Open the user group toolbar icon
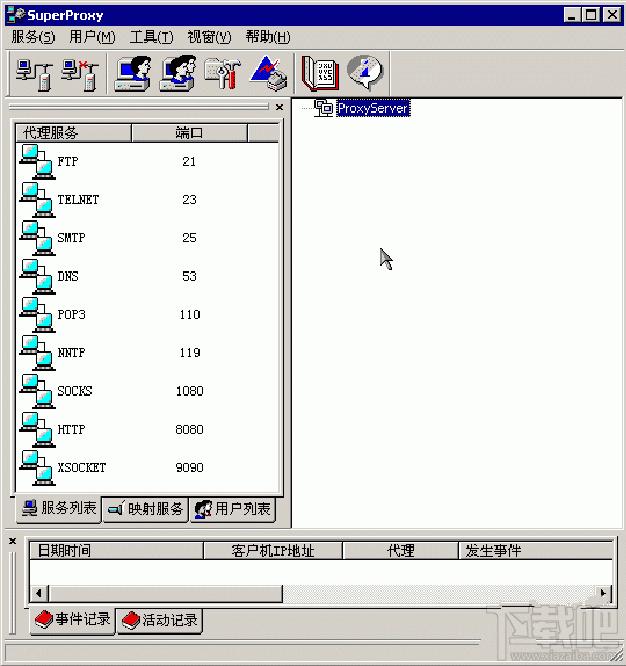Image resolution: width=626 pixels, height=666 pixels. [x=176, y=74]
